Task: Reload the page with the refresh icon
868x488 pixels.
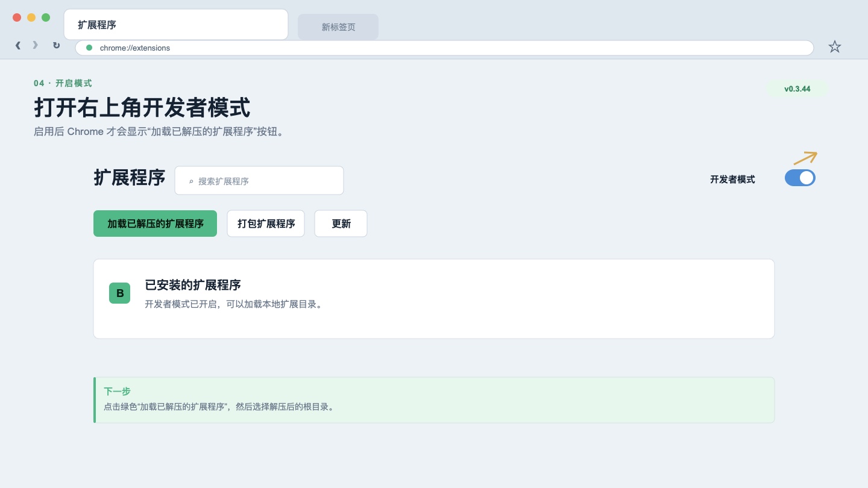Action: (56, 45)
